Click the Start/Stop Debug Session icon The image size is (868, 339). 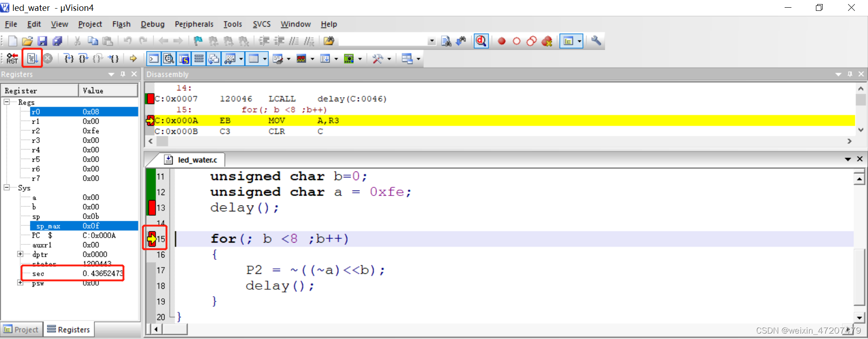pyautogui.click(x=481, y=41)
